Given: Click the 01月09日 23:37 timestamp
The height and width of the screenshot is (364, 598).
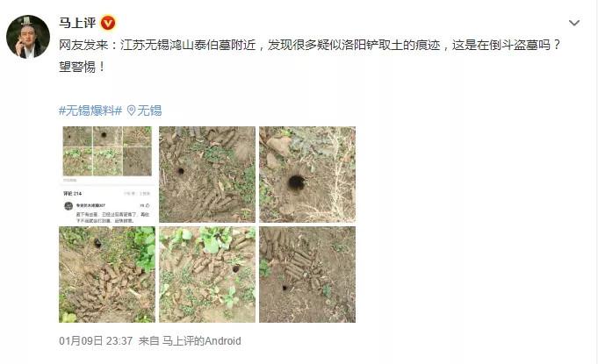Looking at the screenshot, I should point(96,341).
